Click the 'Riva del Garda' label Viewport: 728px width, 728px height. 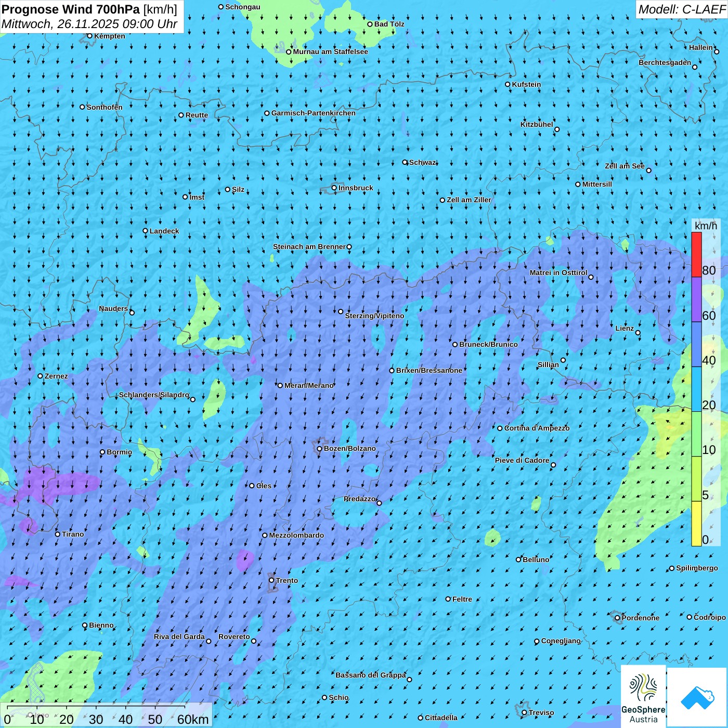coord(179,636)
